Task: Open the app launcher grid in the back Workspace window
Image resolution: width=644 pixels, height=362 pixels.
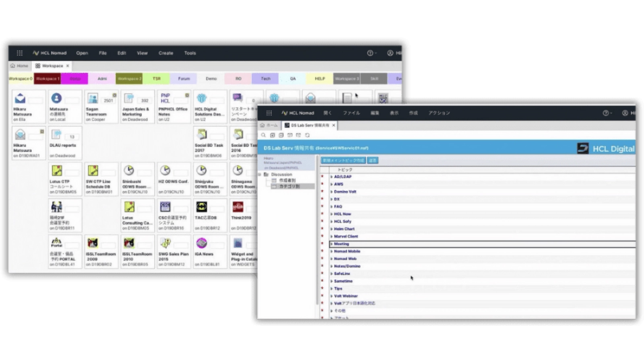Action: coord(19,53)
